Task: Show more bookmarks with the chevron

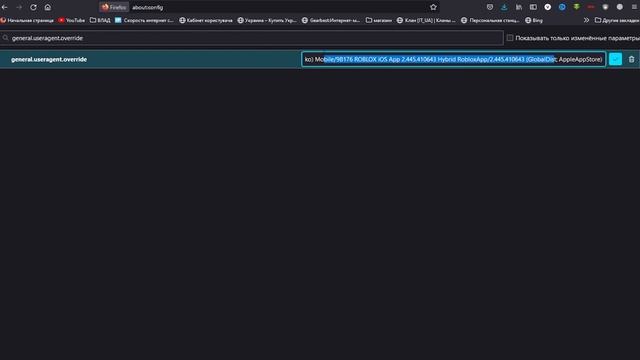Action: 586,20
